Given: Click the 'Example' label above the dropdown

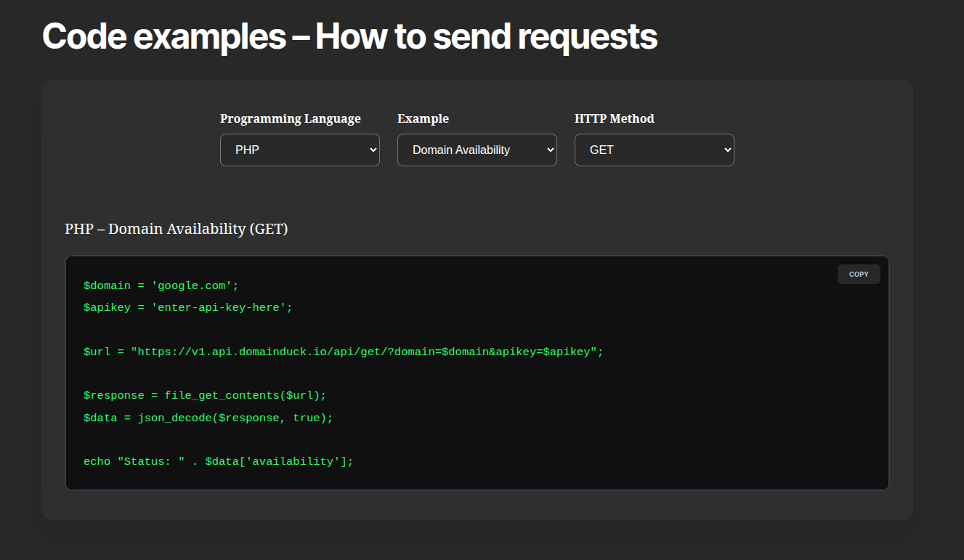Looking at the screenshot, I should pos(423,118).
